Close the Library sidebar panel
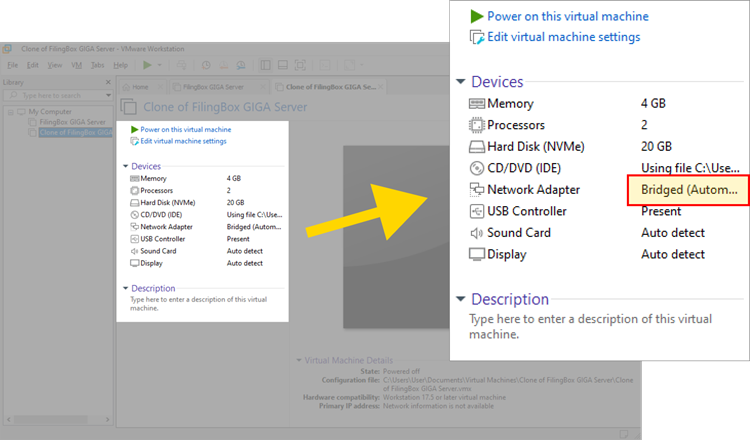Viewport: 750px width, 440px height. tap(110, 82)
